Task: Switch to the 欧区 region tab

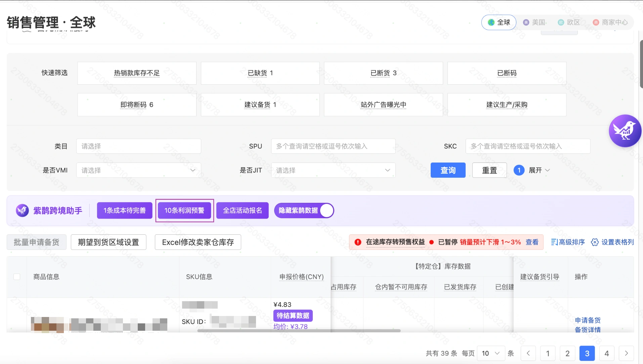Action: point(569,22)
